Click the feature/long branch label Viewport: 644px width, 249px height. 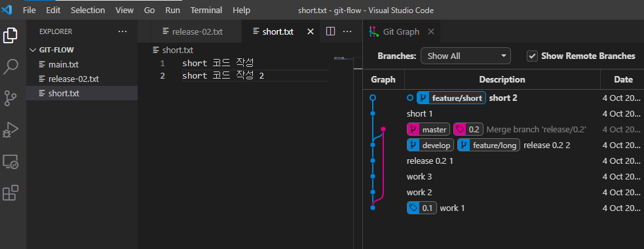click(x=489, y=145)
